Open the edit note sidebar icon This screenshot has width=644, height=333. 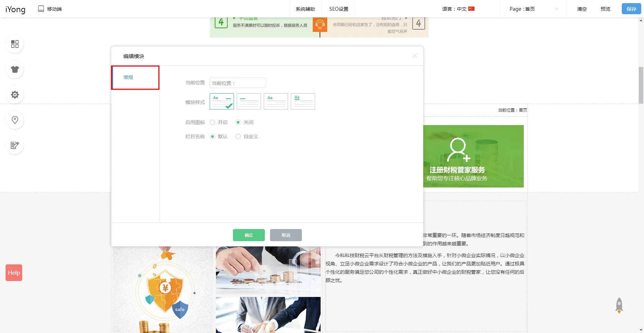click(x=15, y=145)
